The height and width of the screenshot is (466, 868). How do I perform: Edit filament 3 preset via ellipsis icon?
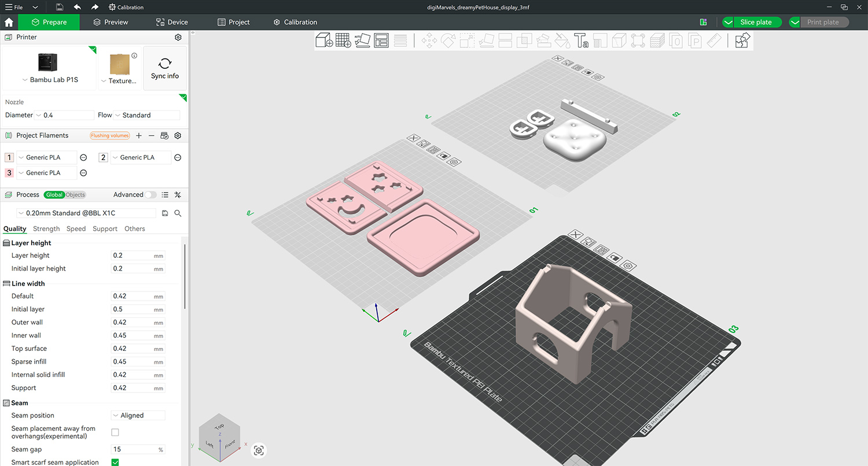pyautogui.click(x=83, y=173)
